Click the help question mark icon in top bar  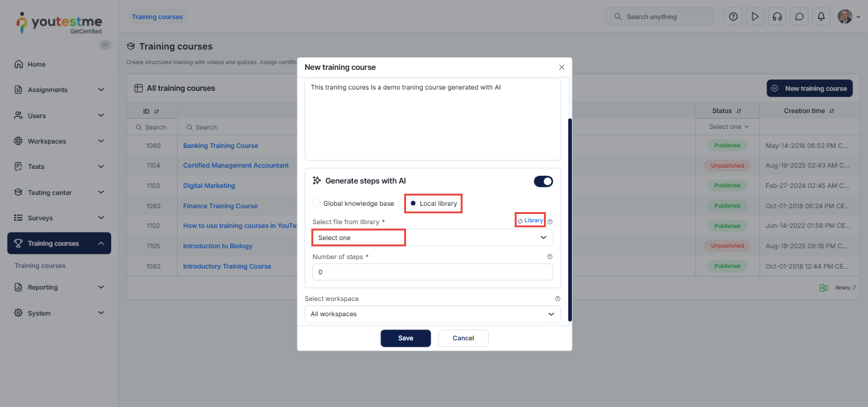point(733,17)
